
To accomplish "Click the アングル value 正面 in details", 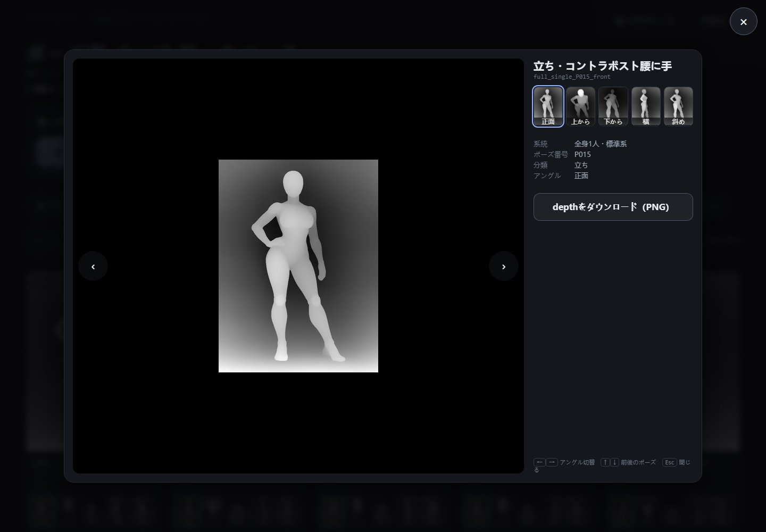I will 581,176.
